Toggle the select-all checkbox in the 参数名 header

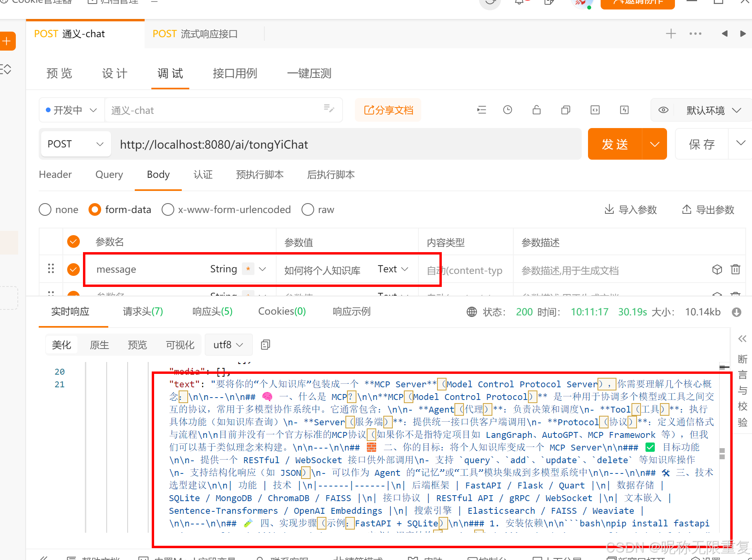point(74,241)
